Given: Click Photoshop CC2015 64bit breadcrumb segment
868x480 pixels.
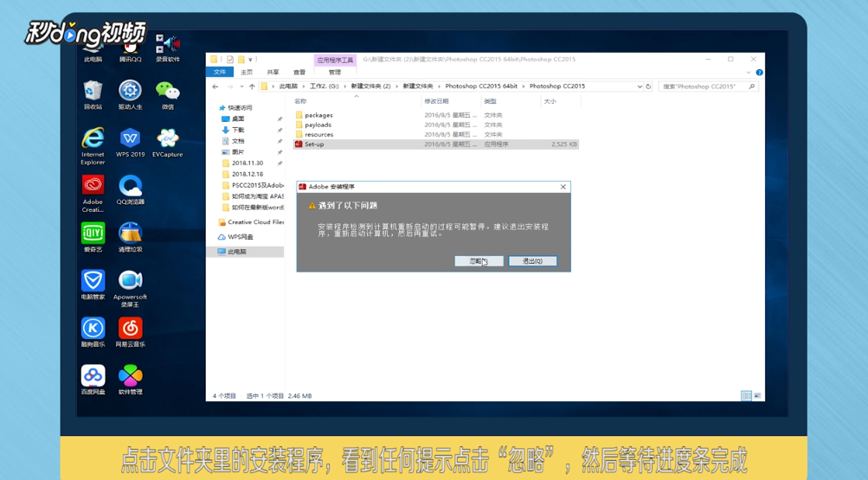Looking at the screenshot, I should point(481,86).
